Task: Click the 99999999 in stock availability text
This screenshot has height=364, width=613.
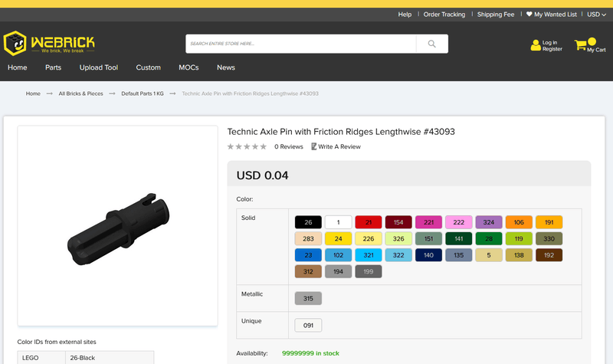Action: click(x=310, y=353)
